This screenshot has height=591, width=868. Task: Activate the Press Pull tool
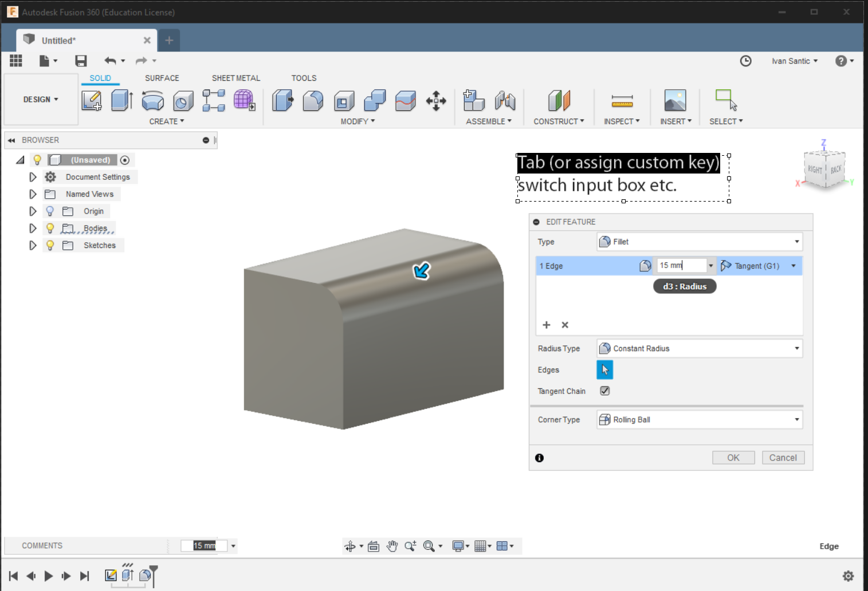(282, 100)
